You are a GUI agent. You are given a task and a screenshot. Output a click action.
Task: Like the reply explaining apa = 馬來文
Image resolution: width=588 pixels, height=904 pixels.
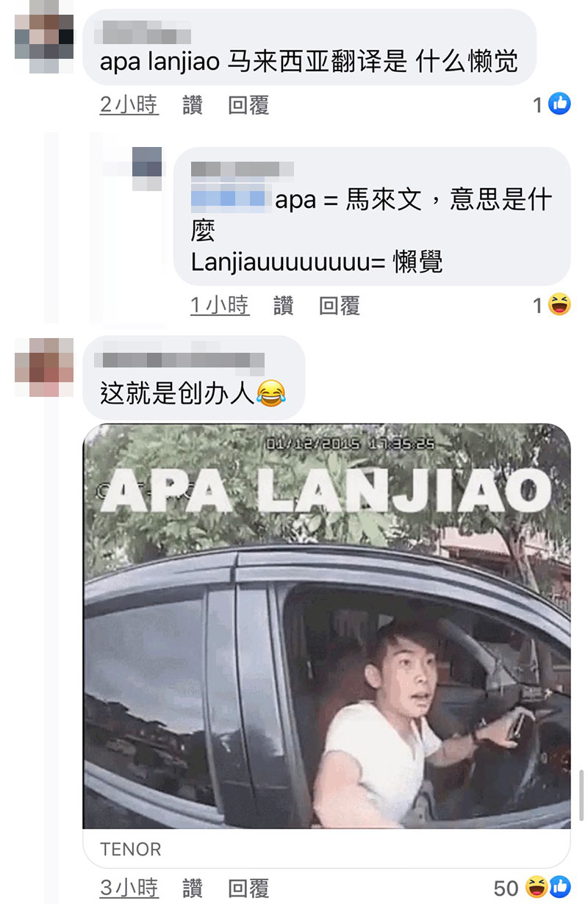click(x=283, y=306)
